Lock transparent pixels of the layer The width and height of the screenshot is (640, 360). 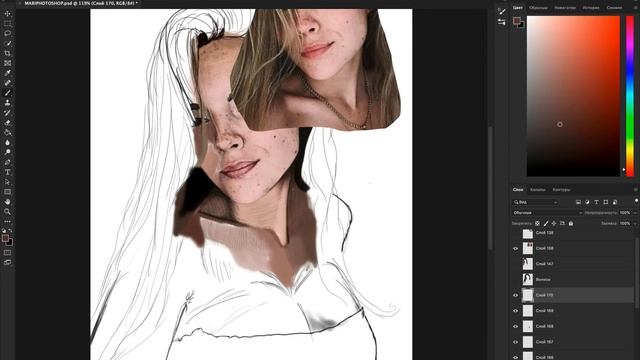click(538, 223)
